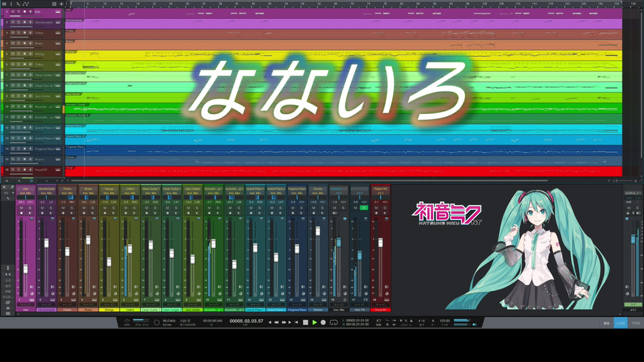This screenshot has height=362, width=644.
Task: Start playback with green Play button
Action: pos(314,322)
